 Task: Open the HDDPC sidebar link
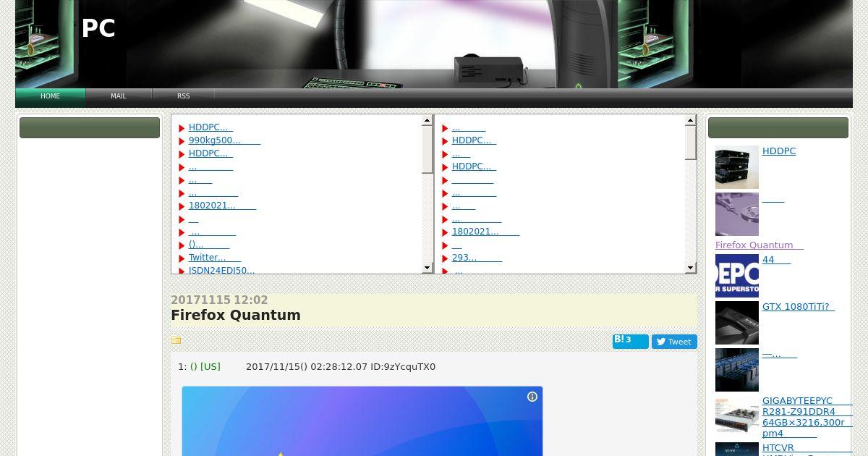[x=779, y=151]
